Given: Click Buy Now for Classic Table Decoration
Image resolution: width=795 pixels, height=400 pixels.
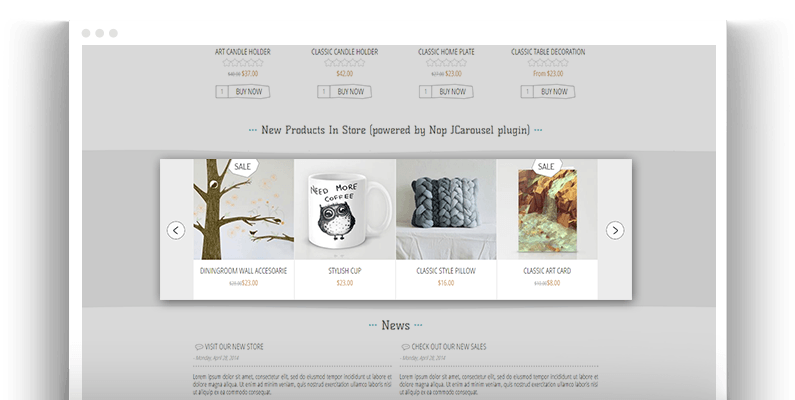Looking at the screenshot, I should point(554,92).
